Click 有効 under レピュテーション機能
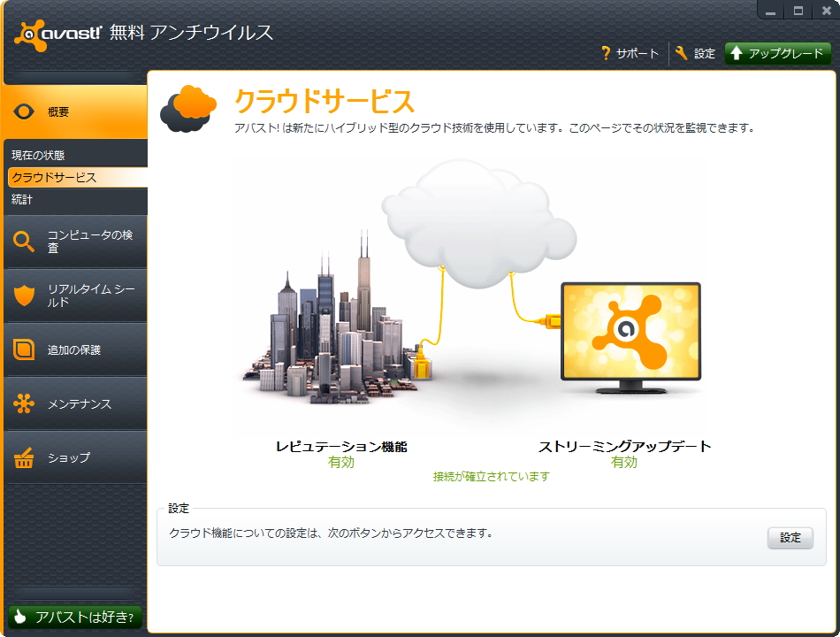The image size is (840, 637). click(342, 463)
